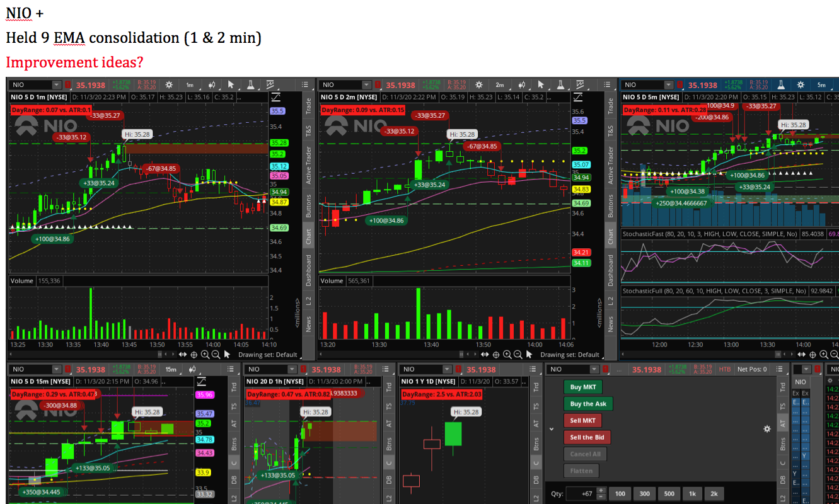Open the chart style icon on 1m chart
Screen dimensions: 839x504
[211, 85]
